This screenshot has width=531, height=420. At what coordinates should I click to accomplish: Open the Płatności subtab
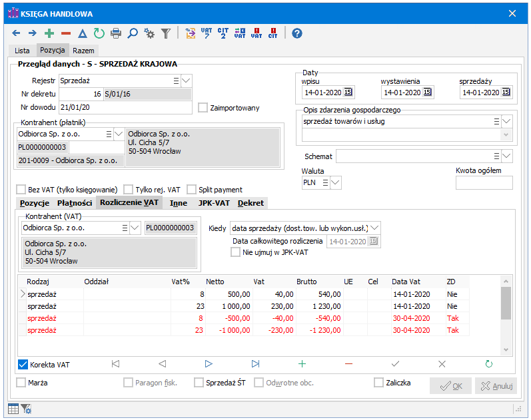[x=75, y=203]
